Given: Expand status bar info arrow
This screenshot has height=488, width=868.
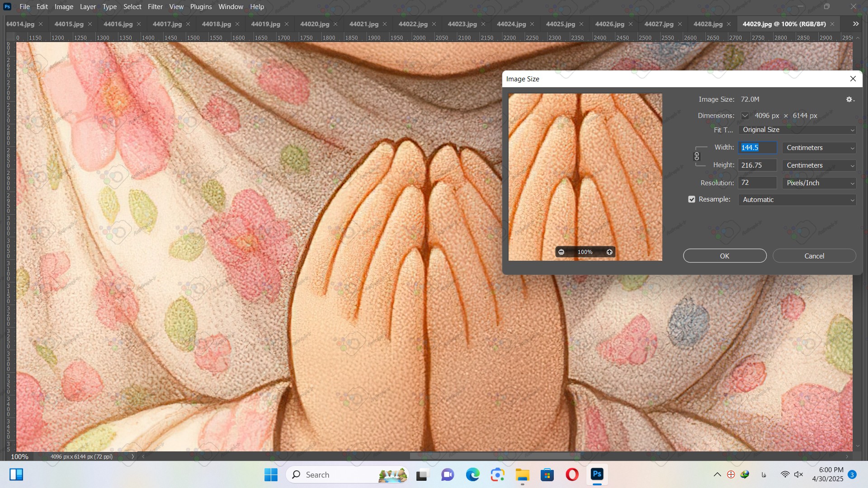Looking at the screenshot, I should (x=132, y=456).
